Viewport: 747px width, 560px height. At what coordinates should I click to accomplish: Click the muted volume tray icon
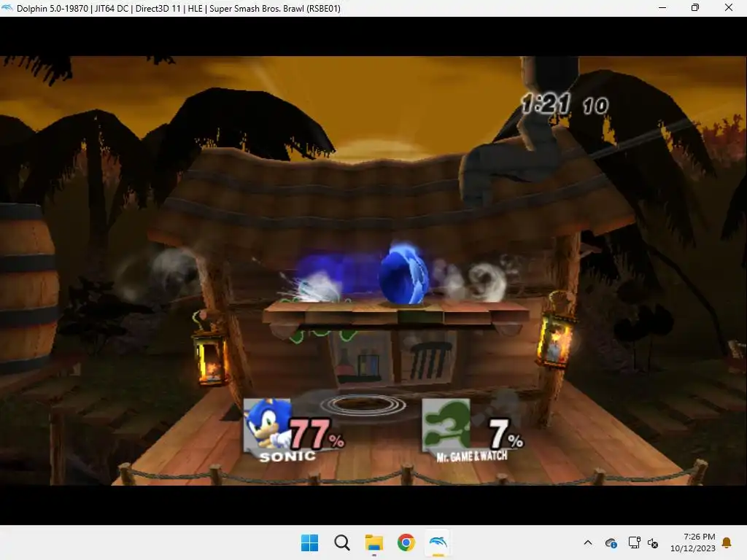point(653,542)
